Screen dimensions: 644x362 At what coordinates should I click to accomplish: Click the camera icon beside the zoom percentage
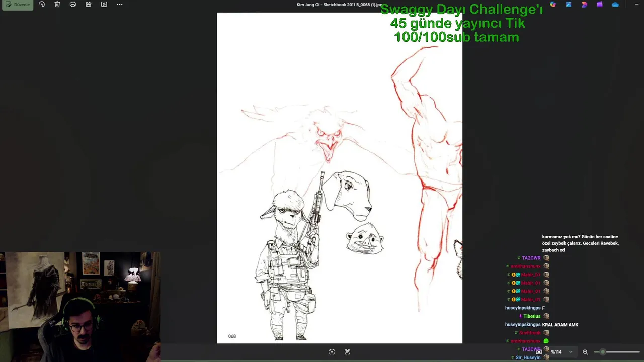tap(539, 352)
